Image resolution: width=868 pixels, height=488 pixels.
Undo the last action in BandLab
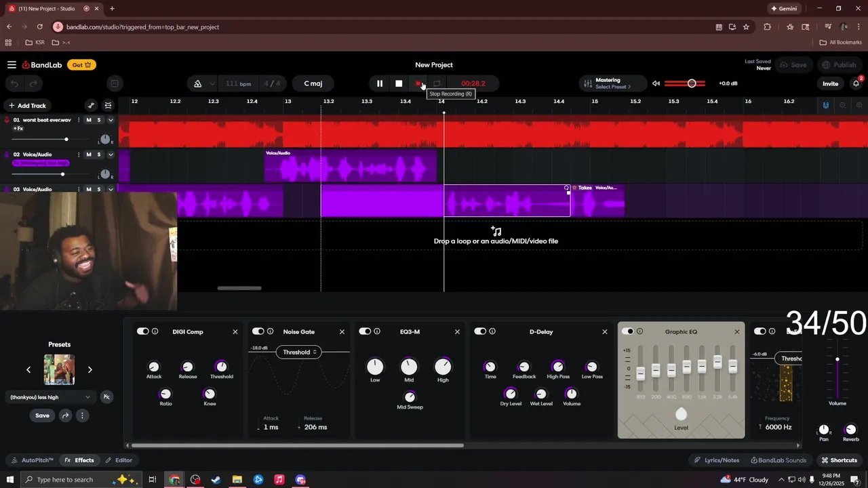tap(15, 83)
